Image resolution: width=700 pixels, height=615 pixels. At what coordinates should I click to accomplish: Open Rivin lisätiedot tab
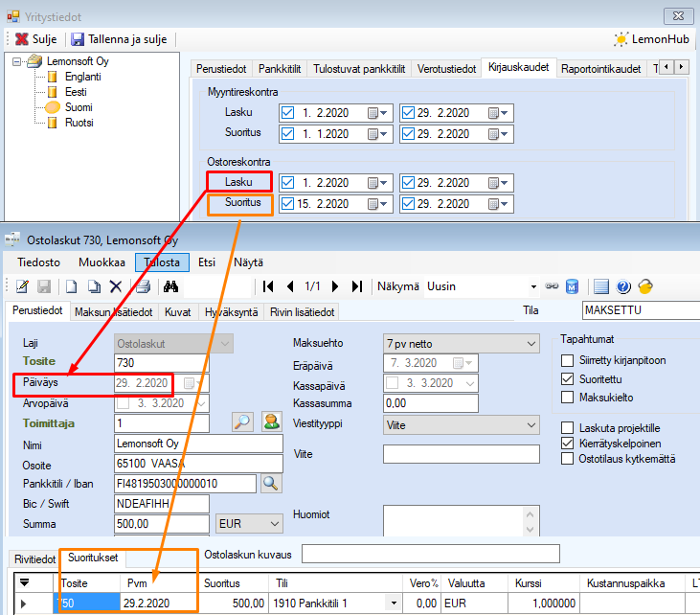click(x=303, y=312)
